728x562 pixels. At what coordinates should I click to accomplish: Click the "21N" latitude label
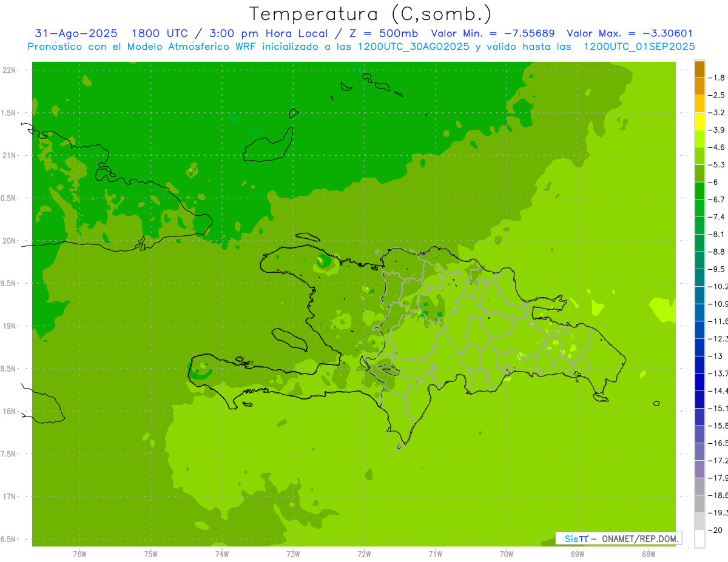click(x=9, y=156)
